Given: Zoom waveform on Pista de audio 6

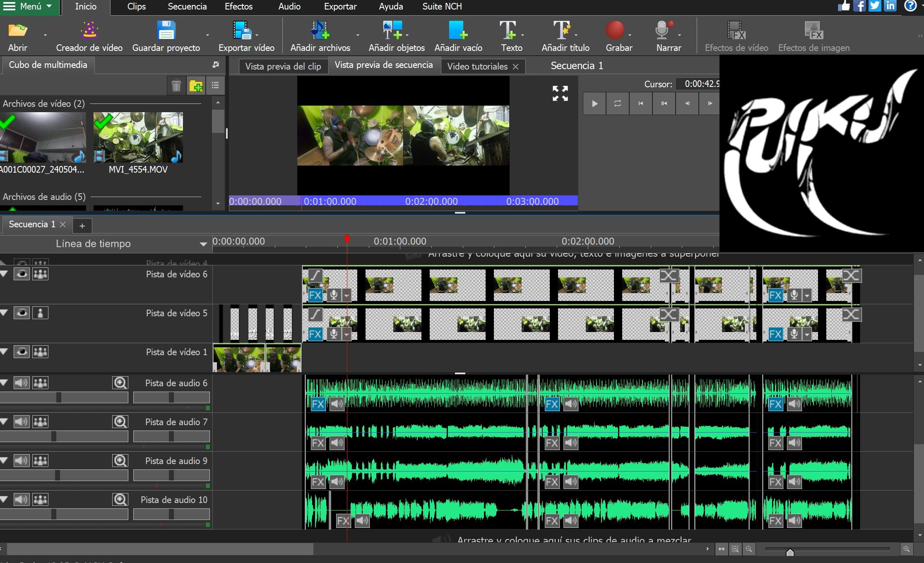Looking at the screenshot, I should pos(120,383).
